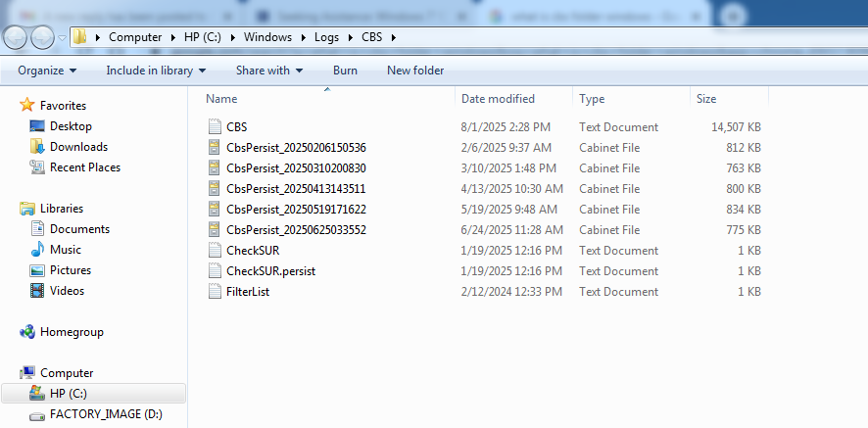Click the 763 KB size value
The image size is (868, 428).
(744, 167)
